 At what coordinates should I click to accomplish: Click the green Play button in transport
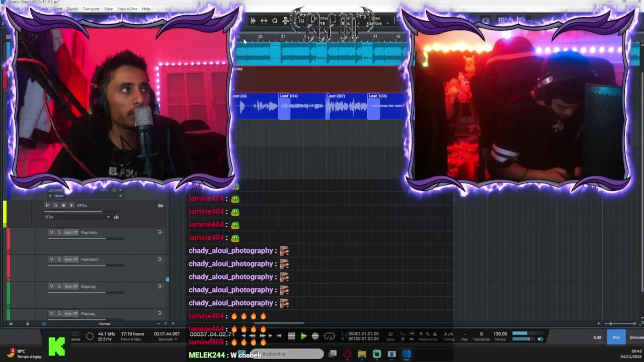(x=304, y=336)
